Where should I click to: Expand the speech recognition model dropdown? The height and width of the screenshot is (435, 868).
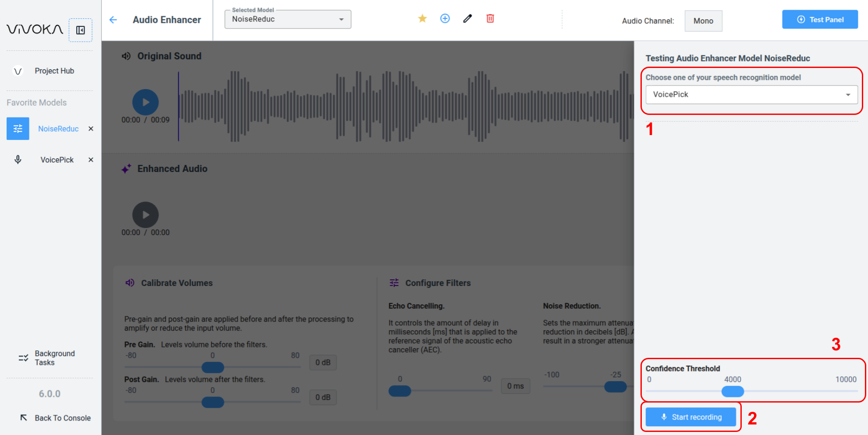[751, 95]
